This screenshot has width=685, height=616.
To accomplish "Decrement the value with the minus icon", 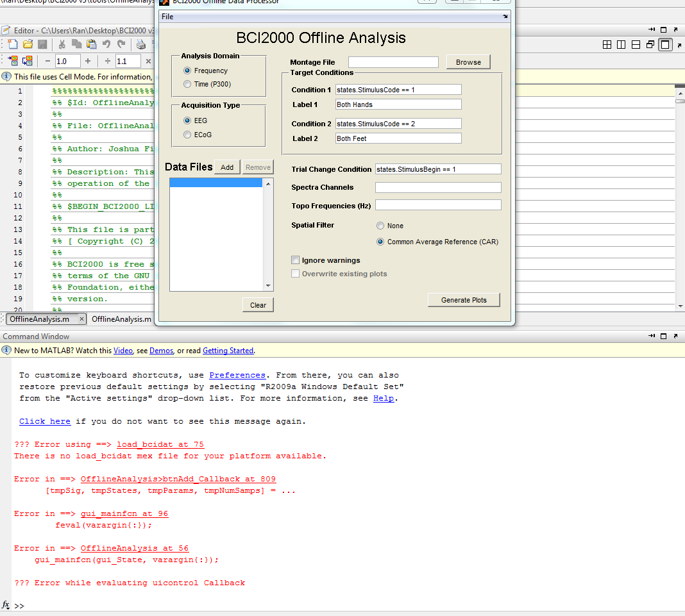I will pos(47,61).
